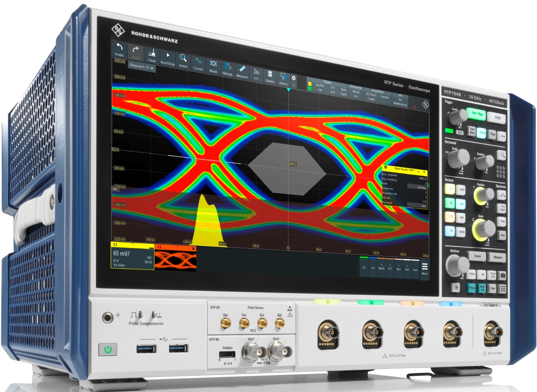Close the Diagram1: C1 tab
The width and height of the screenshot is (537, 392).
(152, 68)
